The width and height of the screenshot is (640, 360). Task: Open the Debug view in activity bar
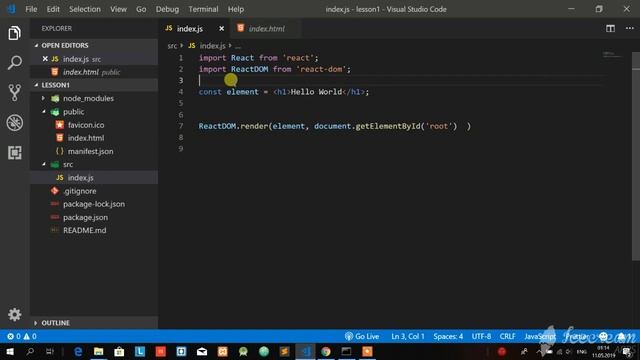click(14, 122)
